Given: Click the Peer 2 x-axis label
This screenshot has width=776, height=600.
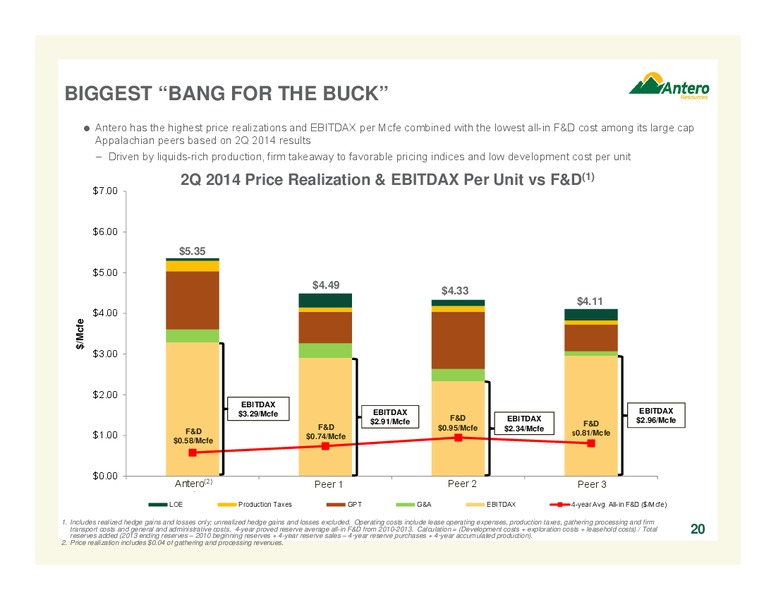Looking at the screenshot, I should [x=462, y=484].
